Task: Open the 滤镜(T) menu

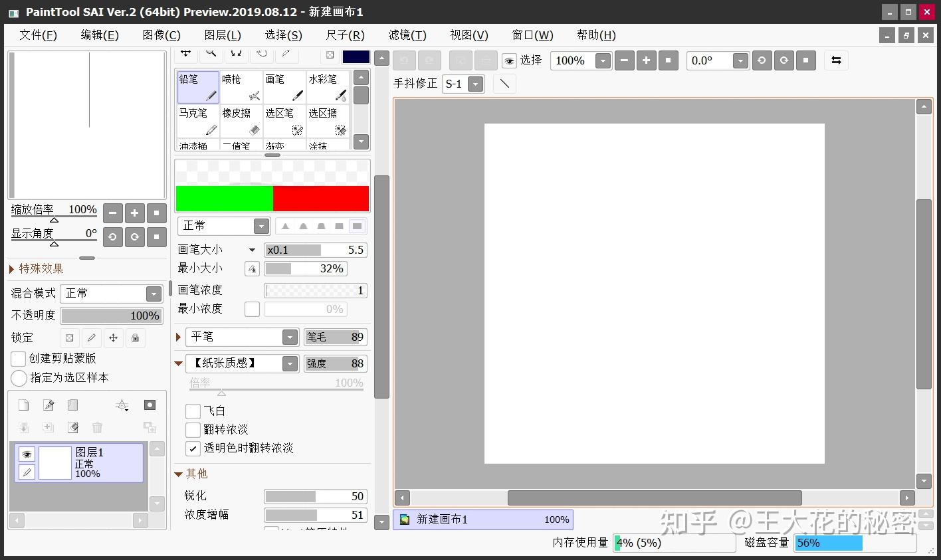Action: (407, 35)
